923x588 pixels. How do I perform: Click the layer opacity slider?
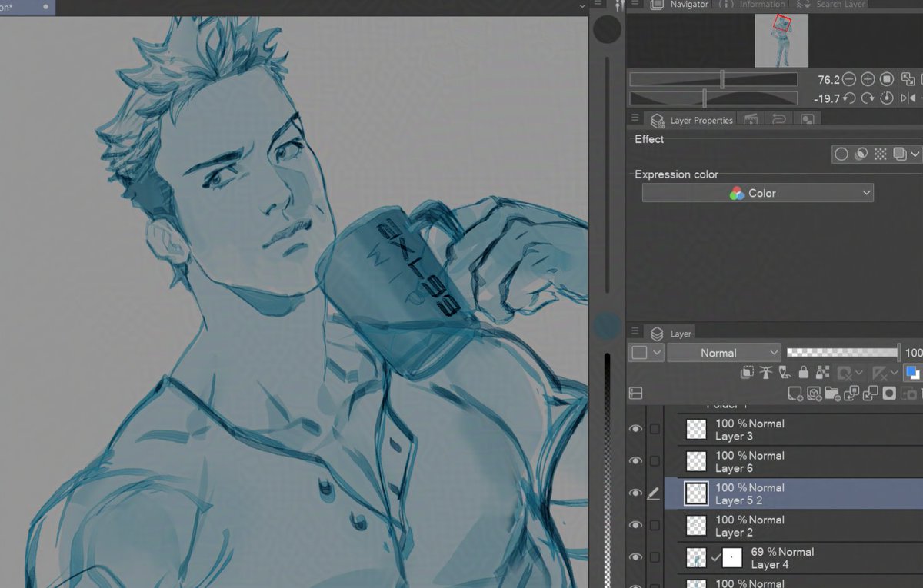click(843, 353)
